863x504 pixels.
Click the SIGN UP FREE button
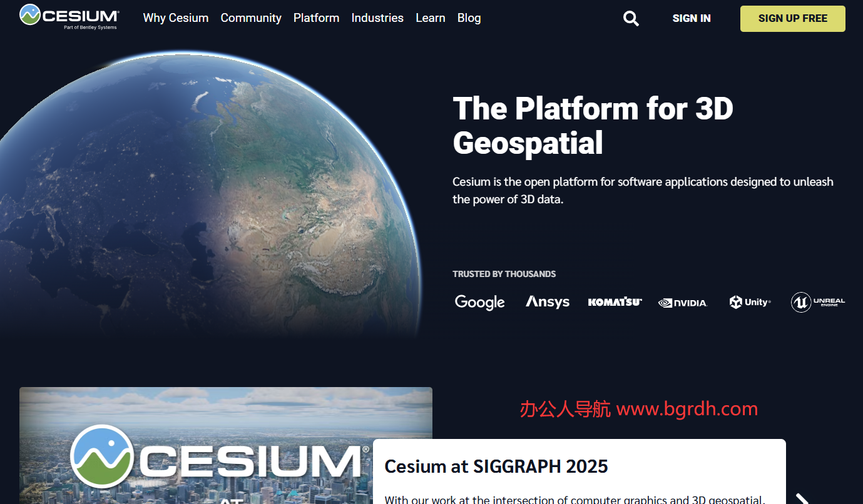click(793, 19)
